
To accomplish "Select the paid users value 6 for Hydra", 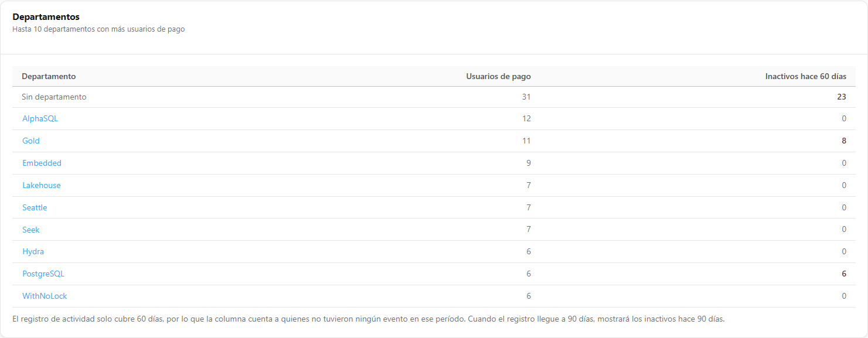I will click(529, 251).
